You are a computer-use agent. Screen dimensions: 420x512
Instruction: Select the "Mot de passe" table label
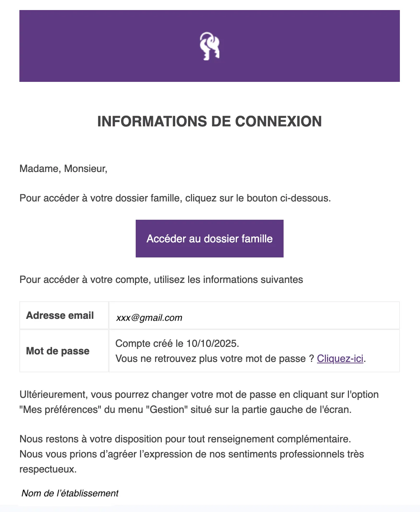(58, 351)
